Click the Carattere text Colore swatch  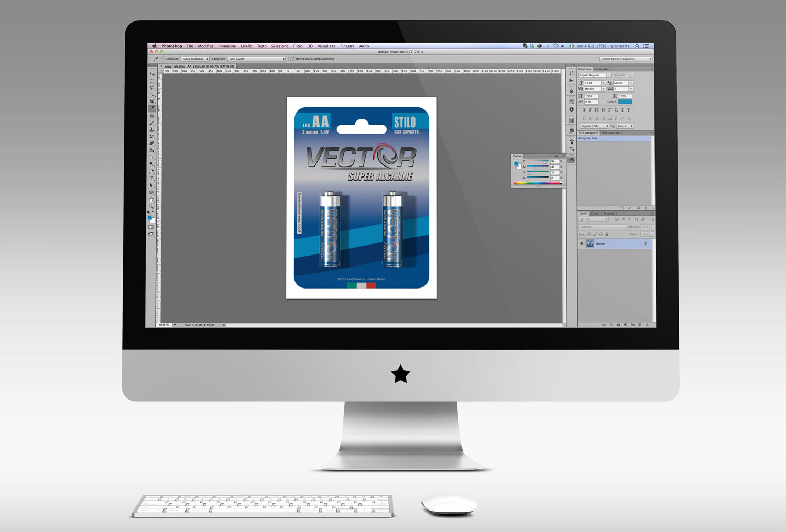click(625, 102)
